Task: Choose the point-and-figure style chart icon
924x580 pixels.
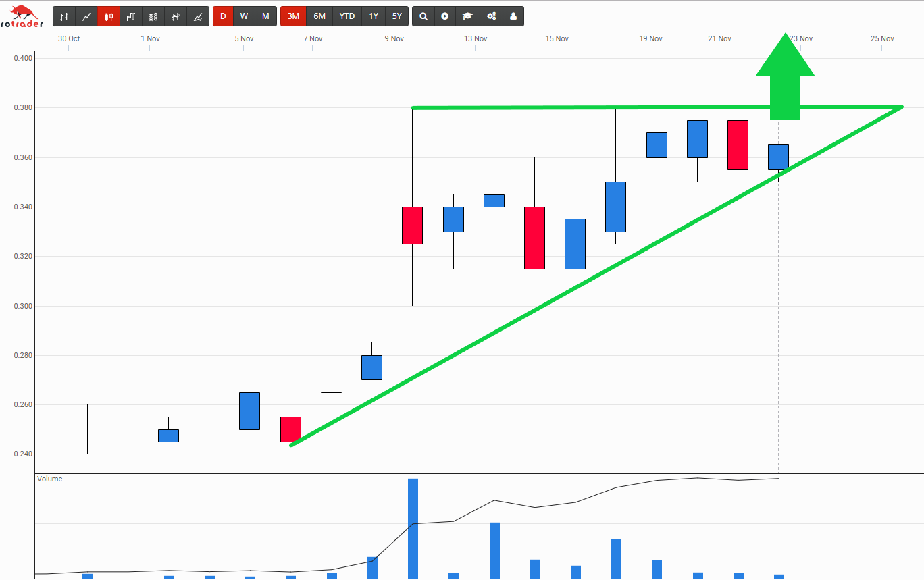Action: (153, 16)
